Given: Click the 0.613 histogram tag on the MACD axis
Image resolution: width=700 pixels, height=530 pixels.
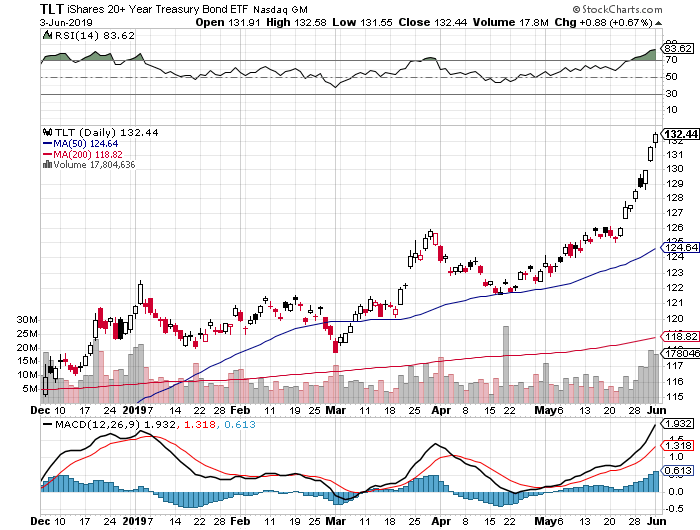Looking at the screenshot, I should click(678, 470).
